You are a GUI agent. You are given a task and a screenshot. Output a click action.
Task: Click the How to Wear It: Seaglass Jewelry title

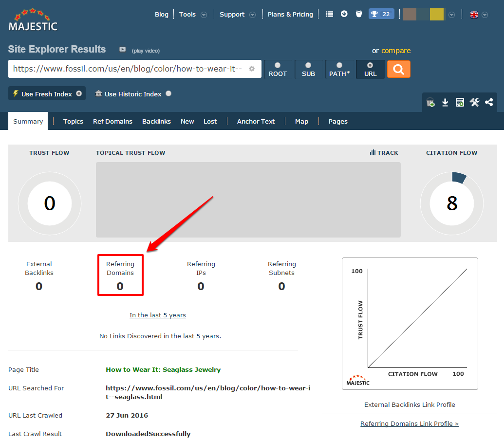163,369
